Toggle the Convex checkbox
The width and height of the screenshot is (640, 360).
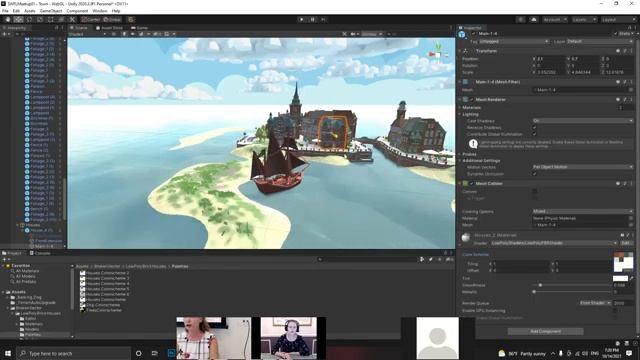pos(535,191)
